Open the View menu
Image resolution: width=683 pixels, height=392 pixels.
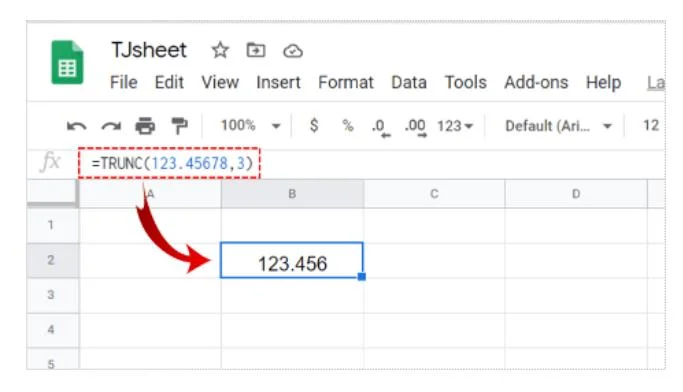(x=220, y=82)
